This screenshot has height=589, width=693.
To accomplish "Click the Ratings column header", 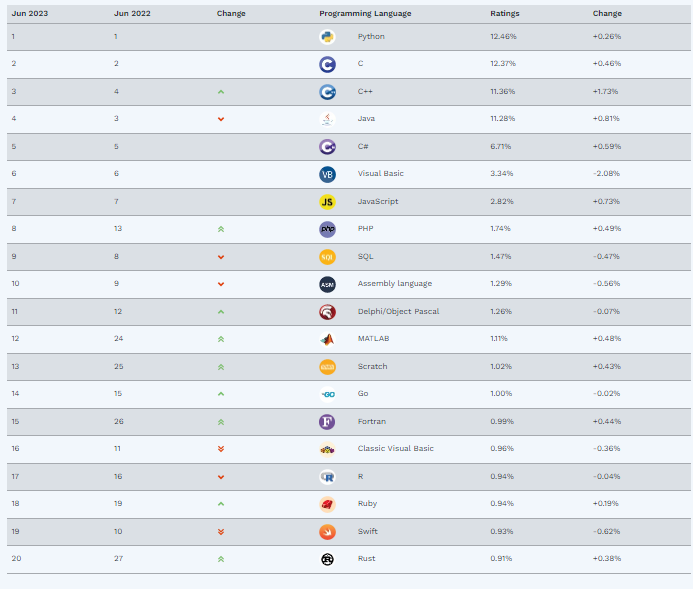I will [504, 14].
